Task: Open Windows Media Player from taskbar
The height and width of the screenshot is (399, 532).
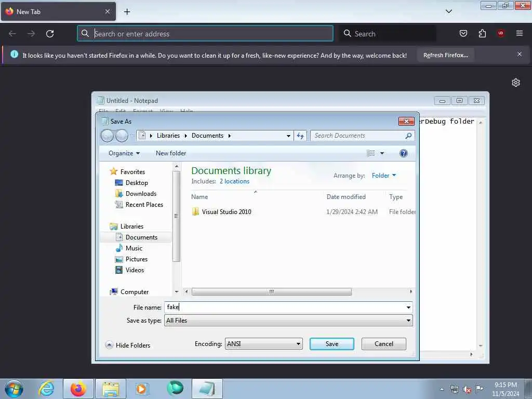Action: click(141, 389)
